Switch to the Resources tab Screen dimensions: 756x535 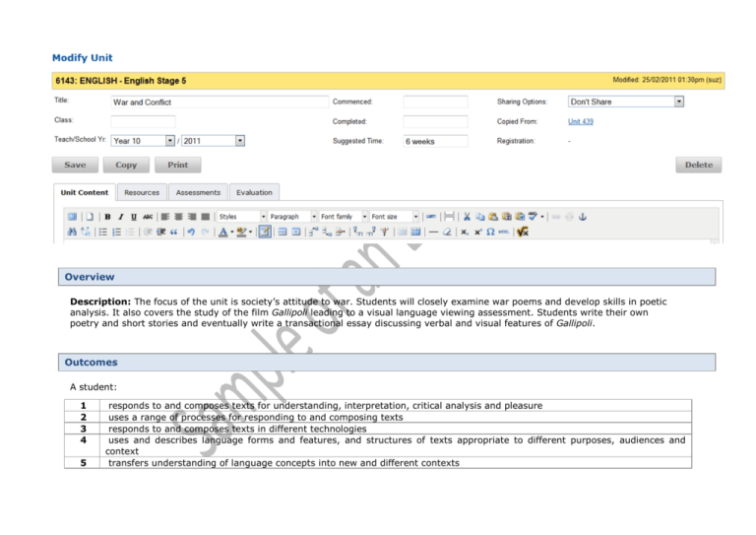pyautogui.click(x=142, y=192)
